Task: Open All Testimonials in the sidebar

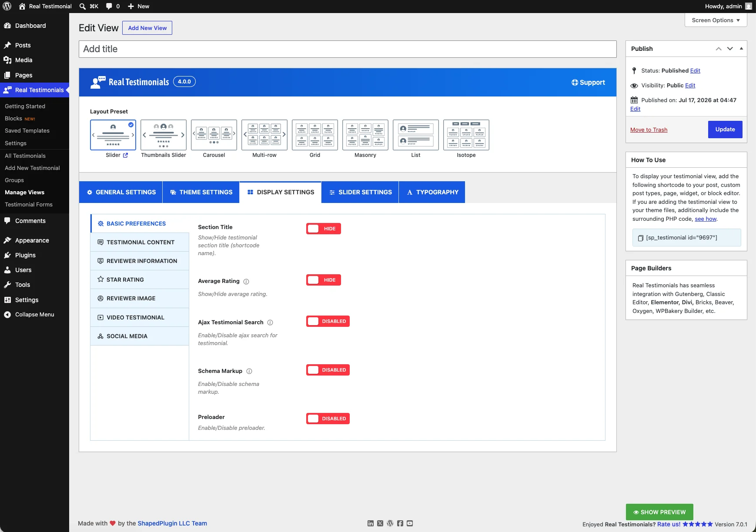Action: (x=25, y=156)
